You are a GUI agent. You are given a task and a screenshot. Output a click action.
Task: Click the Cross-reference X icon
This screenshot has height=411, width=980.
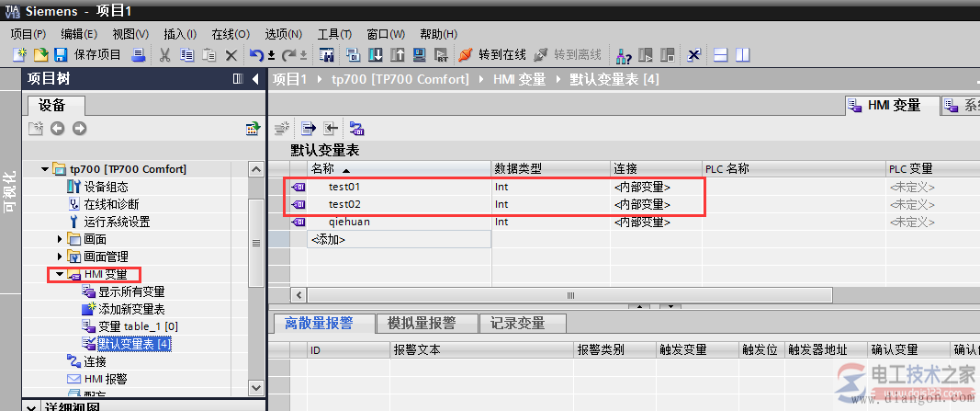click(x=693, y=55)
